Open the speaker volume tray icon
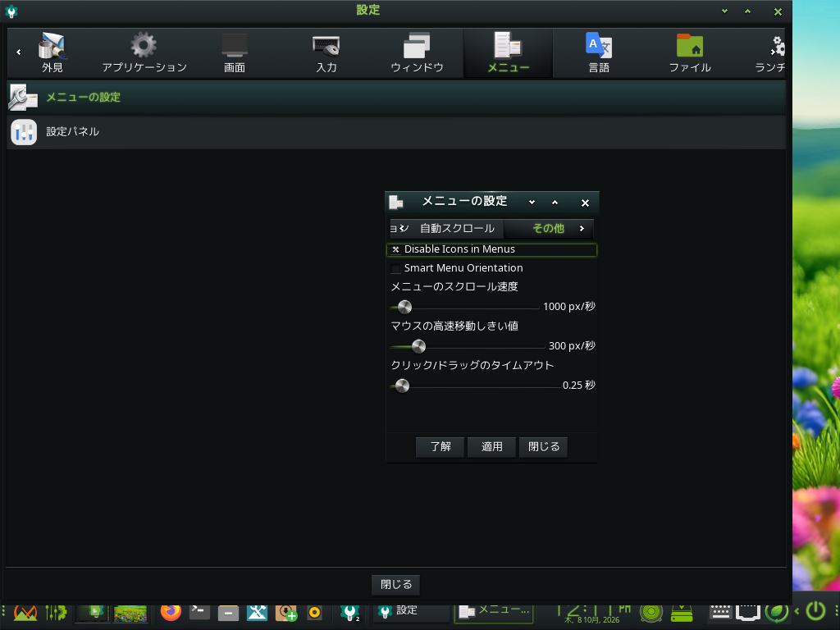840x630 pixels. point(651,612)
